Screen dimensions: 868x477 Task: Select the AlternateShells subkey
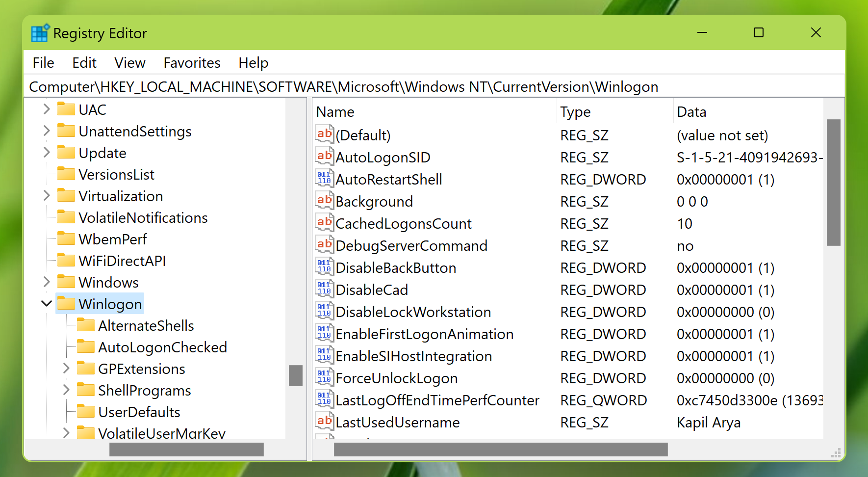[x=146, y=325]
